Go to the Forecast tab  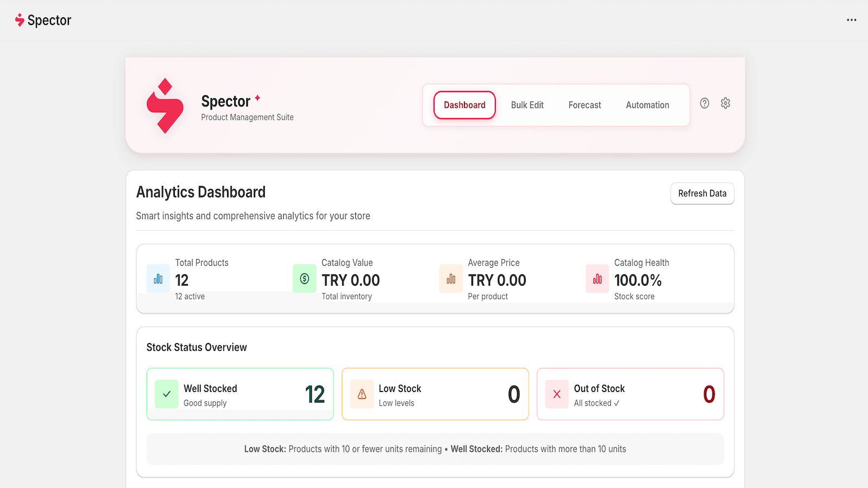pos(585,105)
